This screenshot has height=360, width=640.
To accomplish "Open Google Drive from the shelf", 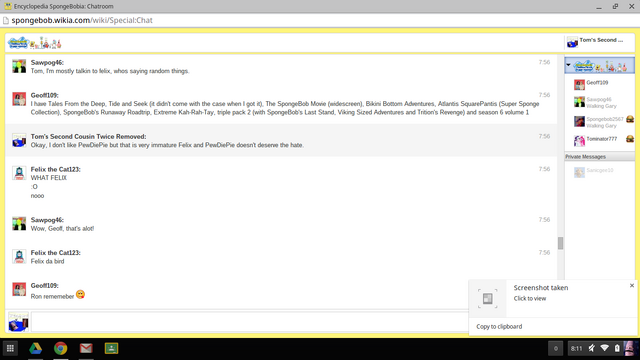I will tap(36, 348).
